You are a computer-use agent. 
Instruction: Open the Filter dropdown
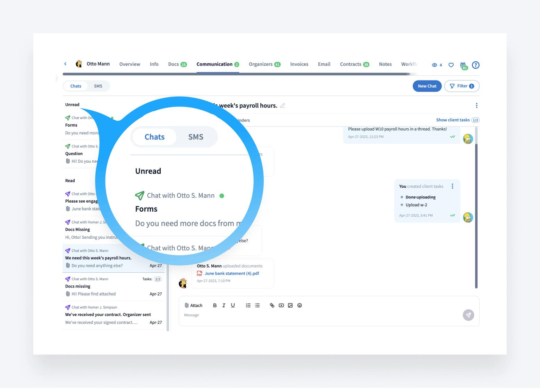tap(462, 86)
